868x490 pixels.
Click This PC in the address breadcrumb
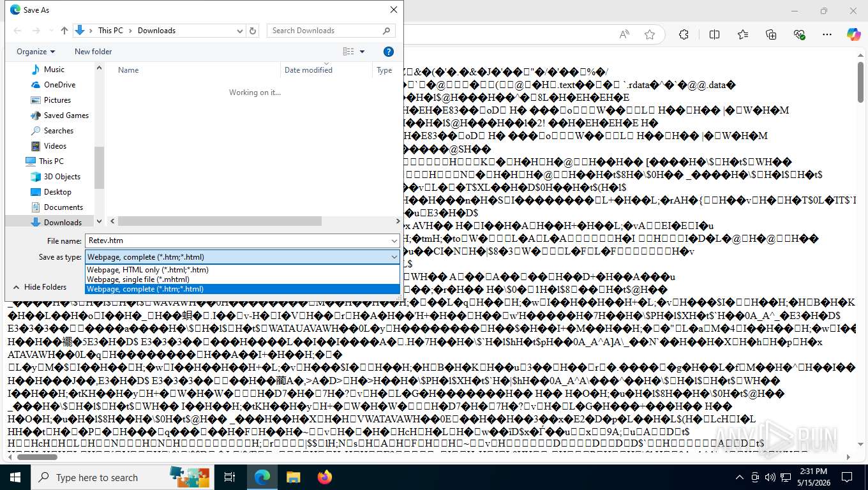(x=110, y=31)
